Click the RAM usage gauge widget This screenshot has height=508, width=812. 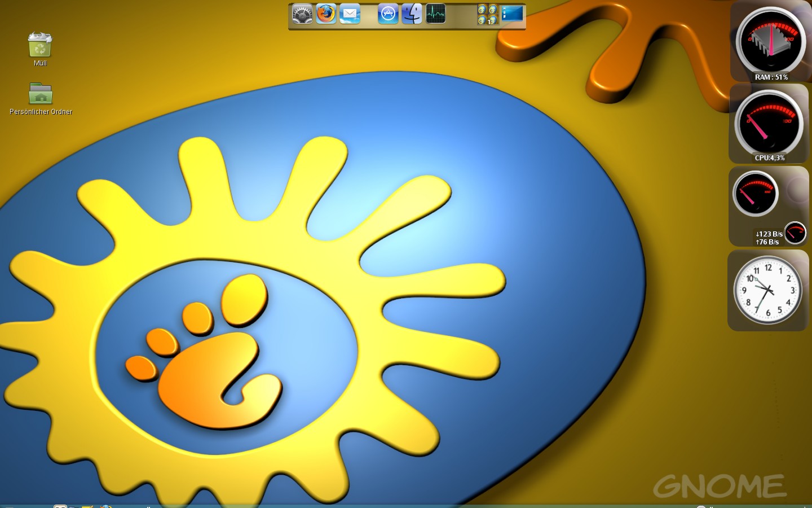click(771, 40)
